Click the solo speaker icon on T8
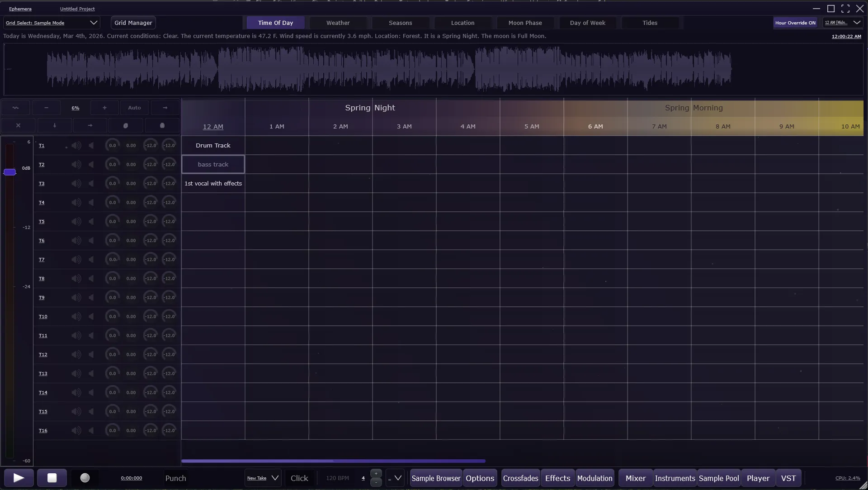The image size is (868, 490). tap(91, 278)
